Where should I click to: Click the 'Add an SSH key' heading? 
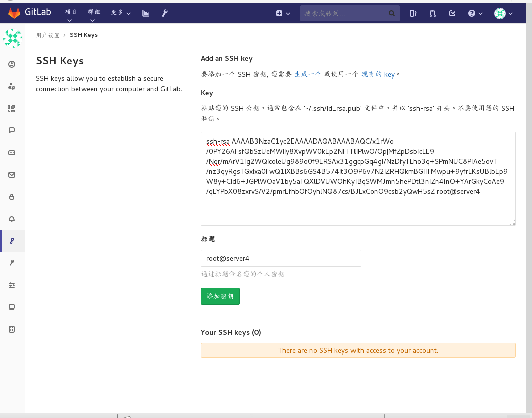(226, 58)
